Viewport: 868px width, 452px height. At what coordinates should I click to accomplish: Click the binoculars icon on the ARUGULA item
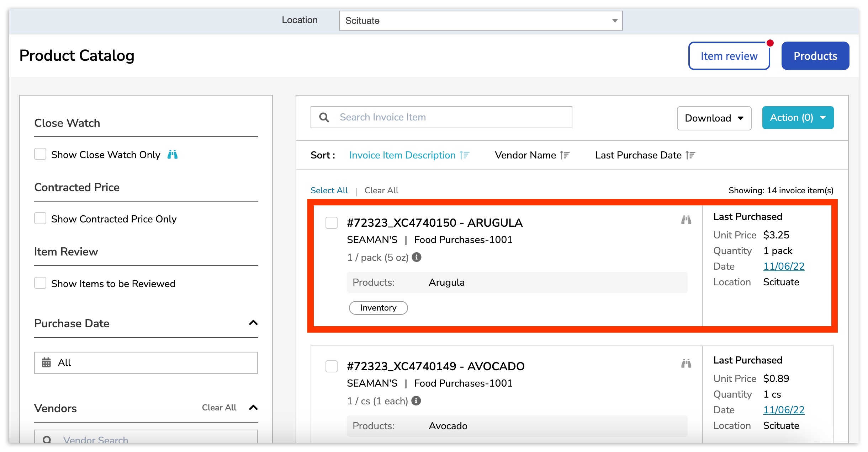tap(686, 220)
